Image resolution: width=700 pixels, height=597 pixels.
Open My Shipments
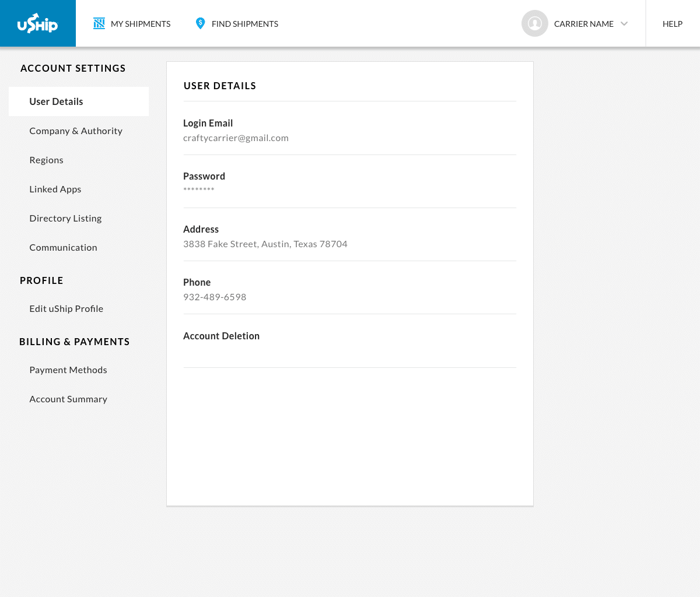tap(132, 24)
